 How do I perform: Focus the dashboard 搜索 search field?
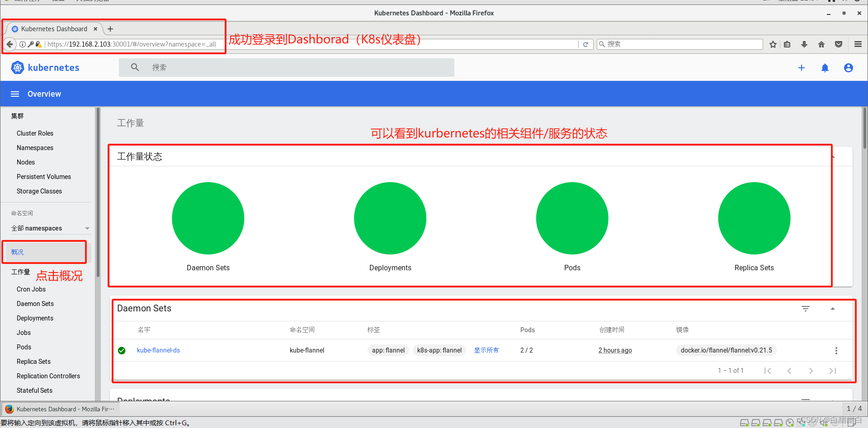click(287, 67)
